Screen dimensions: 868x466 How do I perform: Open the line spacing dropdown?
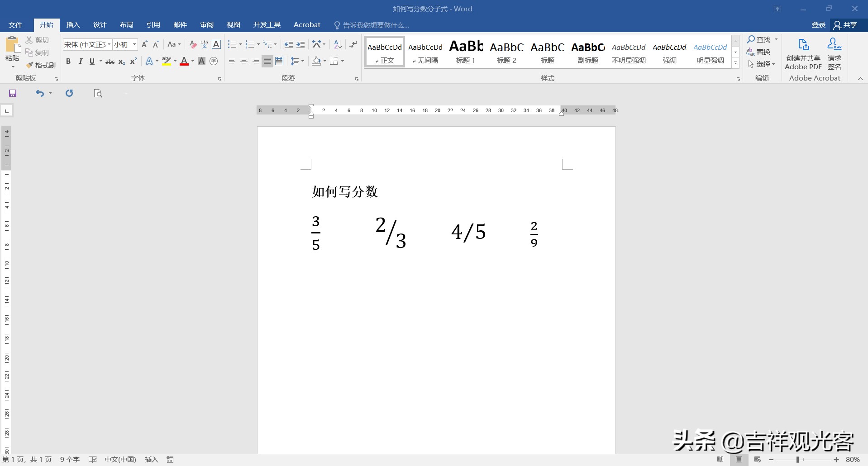point(297,61)
